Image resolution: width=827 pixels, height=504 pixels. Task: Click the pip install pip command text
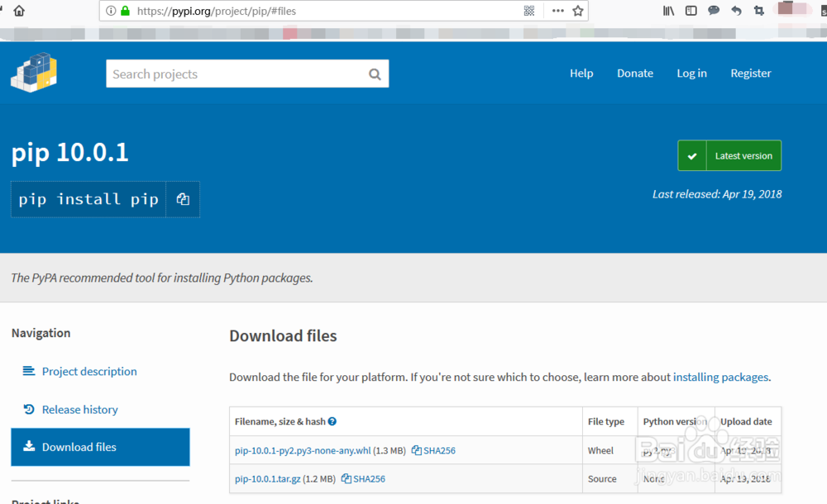[x=88, y=199]
